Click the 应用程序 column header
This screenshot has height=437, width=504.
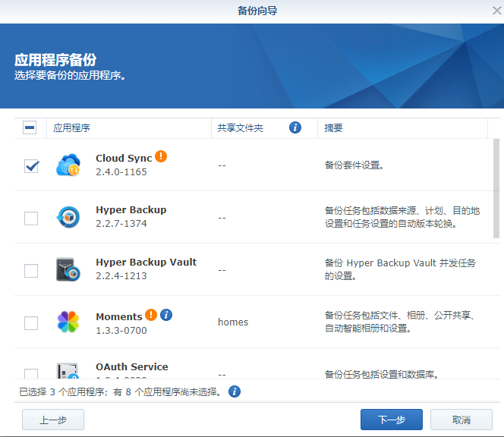(x=128, y=128)
